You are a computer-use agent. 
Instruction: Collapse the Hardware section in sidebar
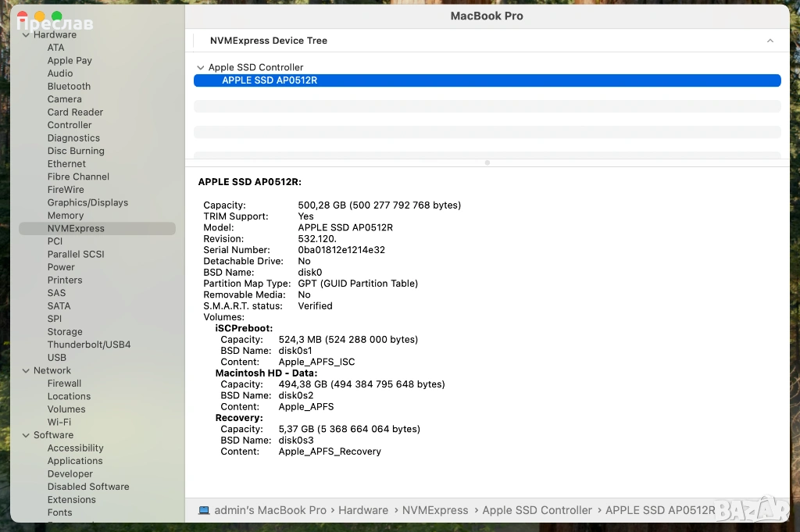(x=26, y=34)
